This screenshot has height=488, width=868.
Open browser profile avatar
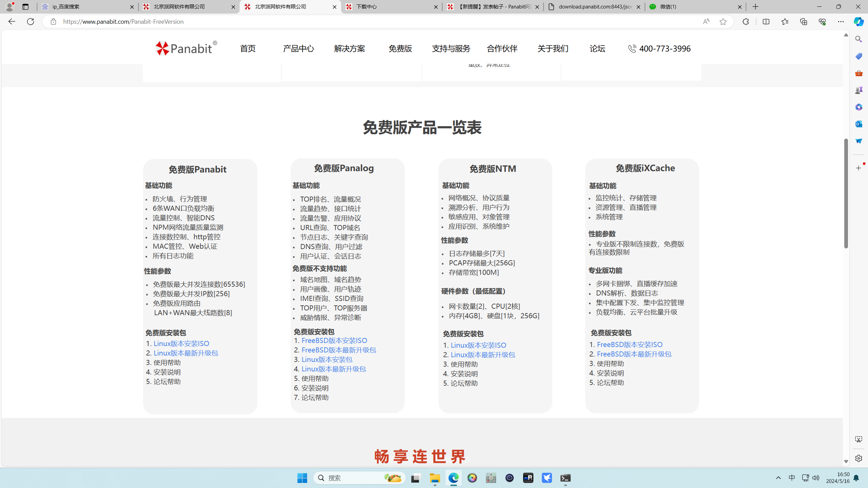10,6
